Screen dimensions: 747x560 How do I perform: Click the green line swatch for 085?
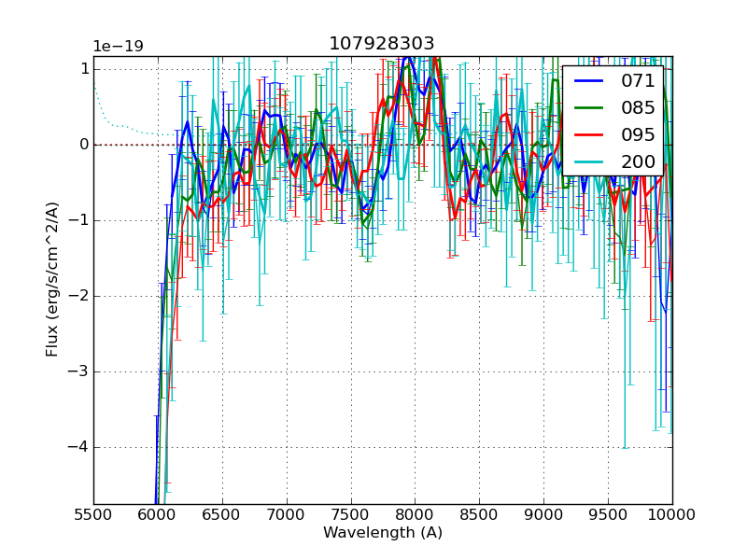[x=589, y=107]
